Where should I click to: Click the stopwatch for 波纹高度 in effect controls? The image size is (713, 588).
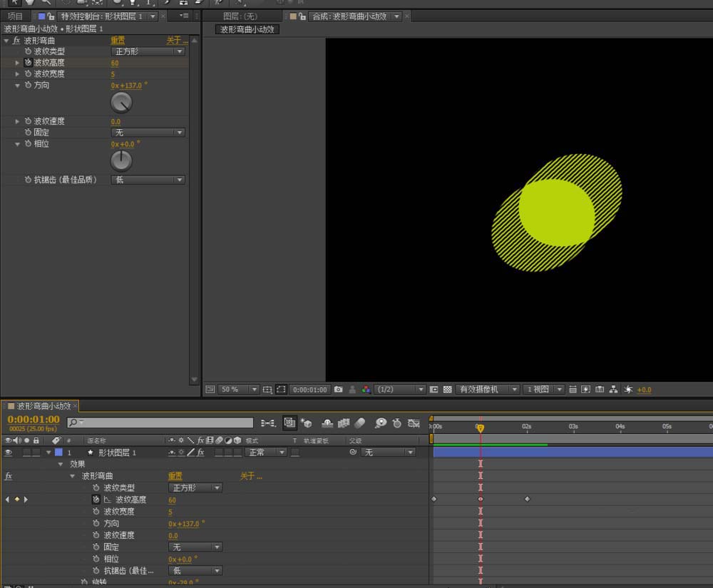coord(28,63)
